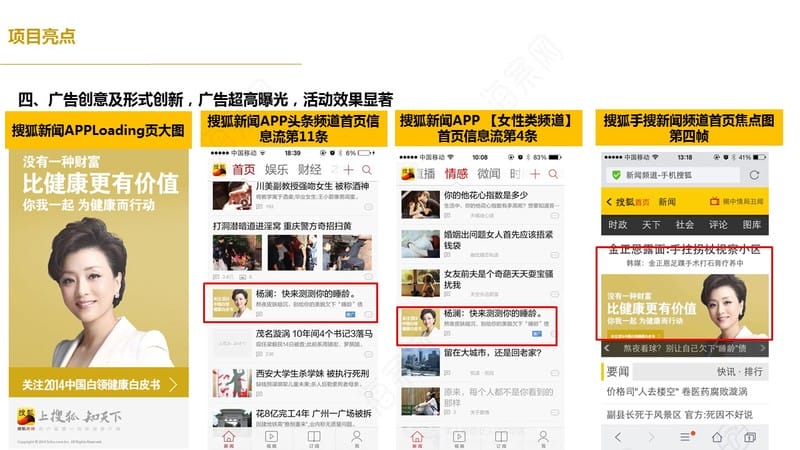Viewport: 800px width, 450px height.
Task: Click 新闻 in the yellow header bar
Action: click(667, 202)
